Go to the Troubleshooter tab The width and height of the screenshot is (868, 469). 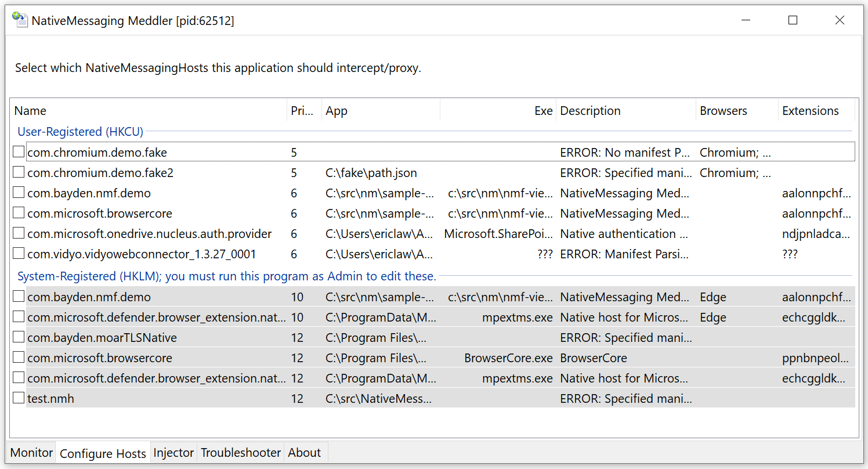(x=241, y=453)
